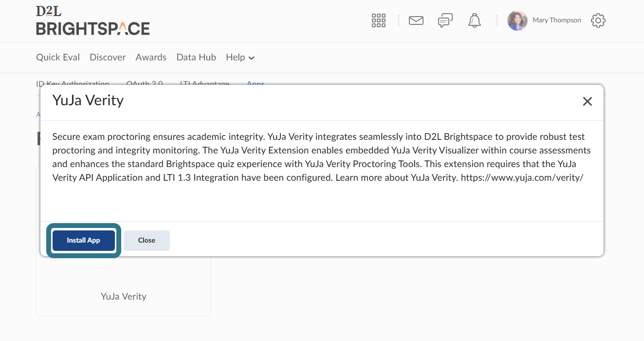
Task: Open the subscription alerts chat icon
Action: tap(445, 20)
